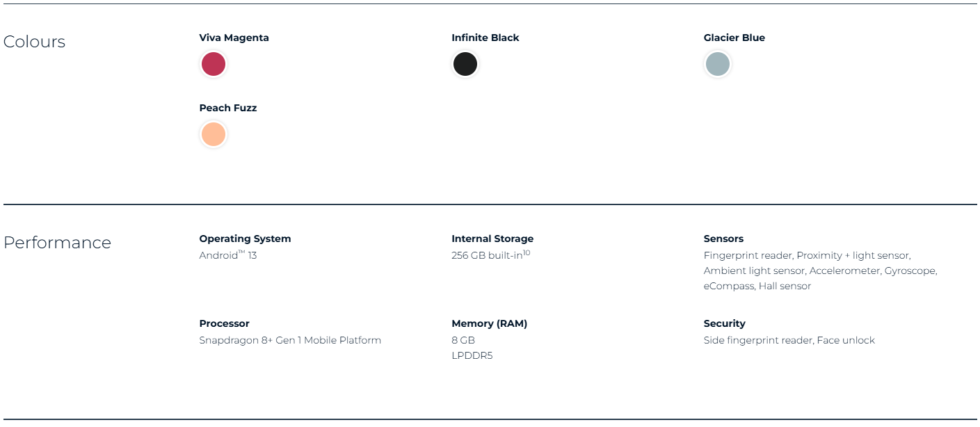Click the Viva Magenta label

click(x=234, y=38)
